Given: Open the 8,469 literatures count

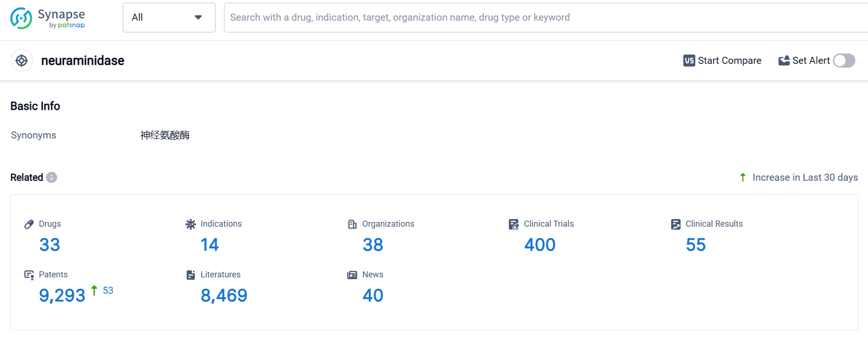Looking at the screenshot, I should click(x=224, y=296).
